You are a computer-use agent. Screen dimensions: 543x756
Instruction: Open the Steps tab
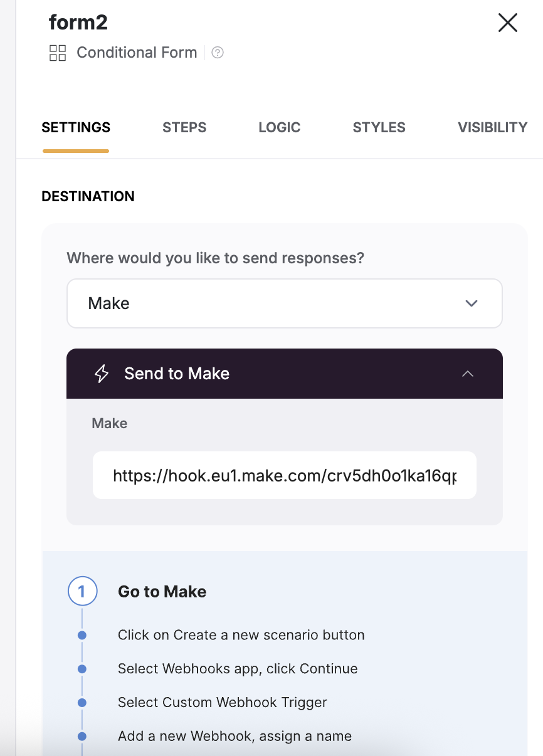[x=184, y=128]
